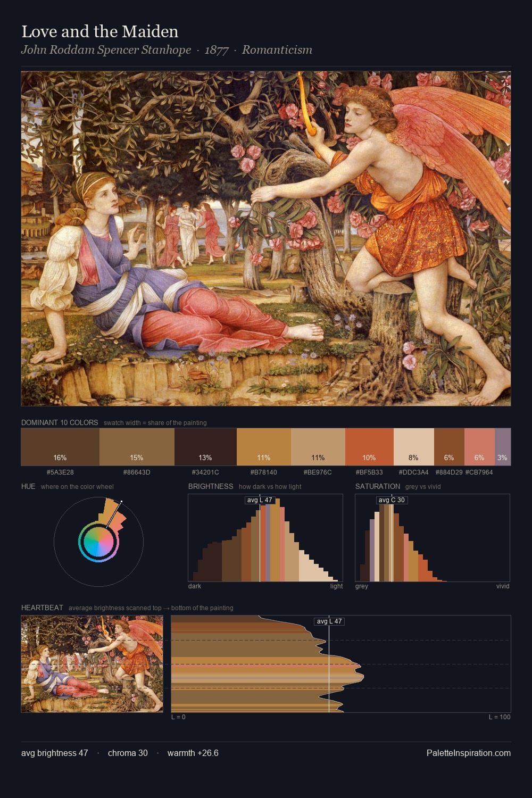Image resolution: width=532 pixels, height=798 pixels.
Task: Visit the PaletteInspiration.com link
Action: 469,753
